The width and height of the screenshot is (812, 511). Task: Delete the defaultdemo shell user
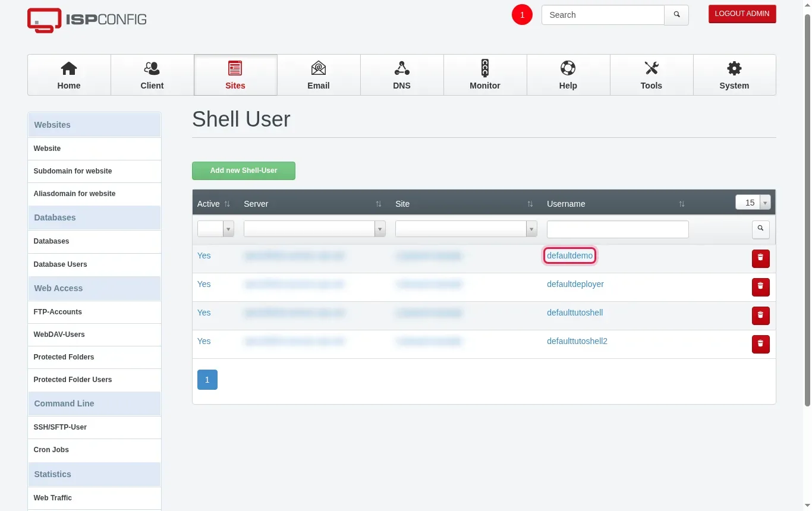click(761, 258)
